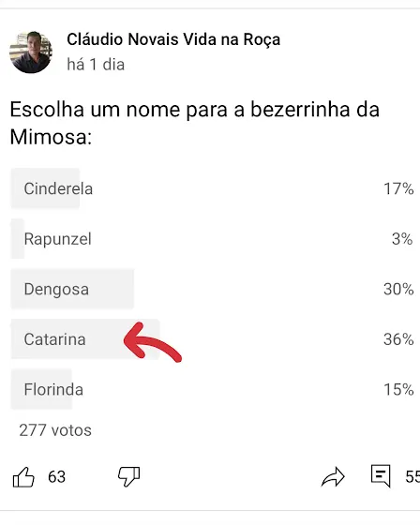Open comments via the speech bubble icon
420x525 pixels.
pyautogui.click(x=381, y=476)
